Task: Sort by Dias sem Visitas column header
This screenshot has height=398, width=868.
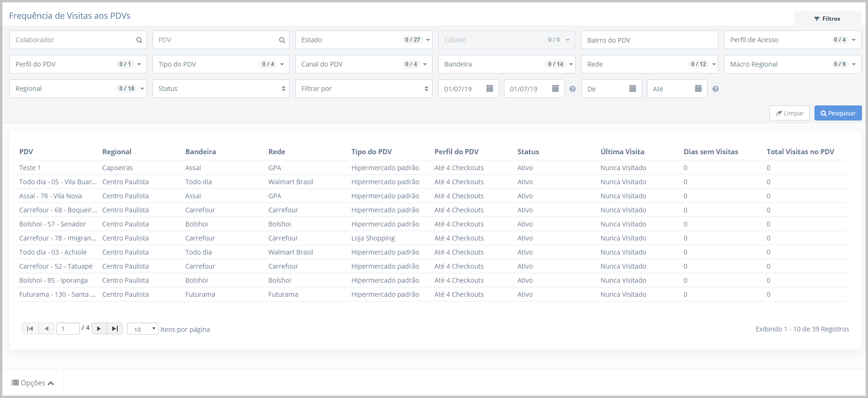Action: click(710, 152)
